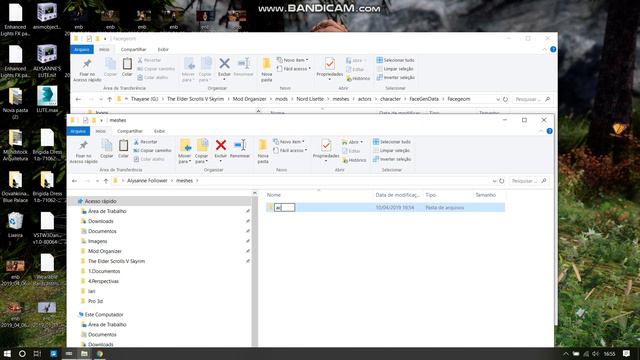Open Windows Start menu
The height and width of the screenshot is (360, 640).
tap(7, 353)
